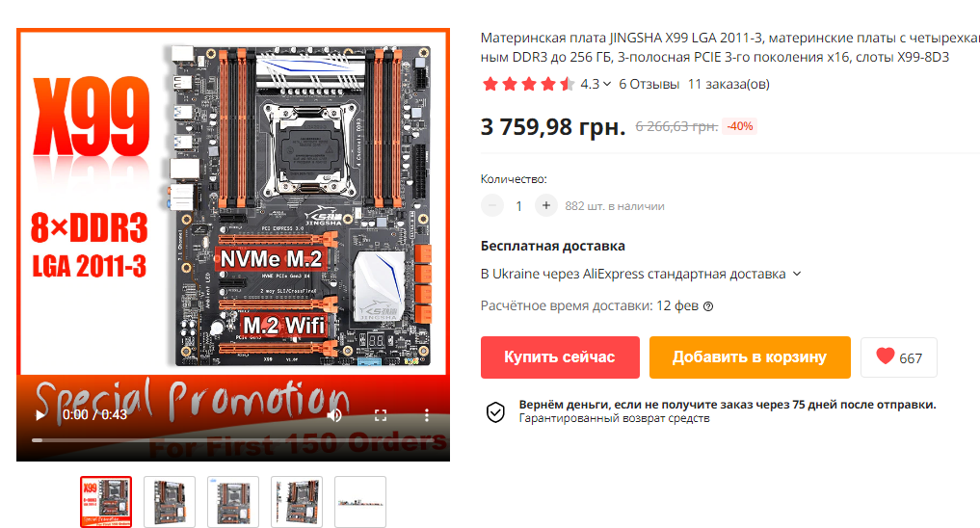
Task: Click the money-back guarantee shield icon
Action: tap(495, 411)
